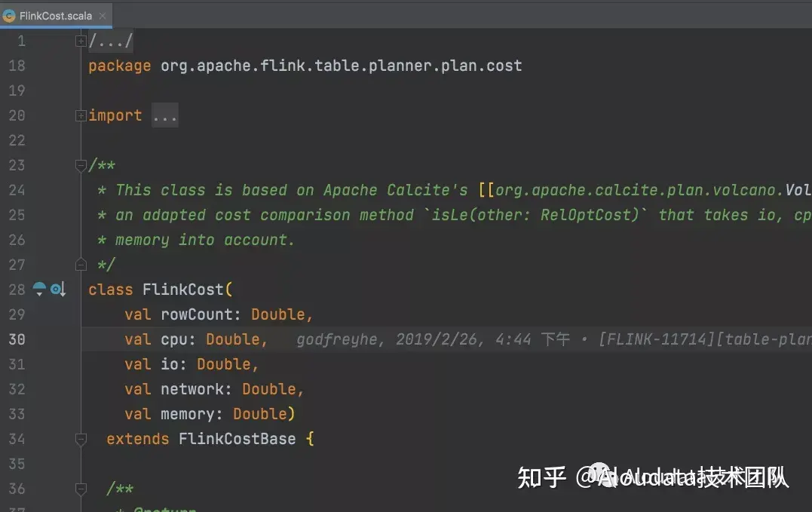The image size is (812, 512).
Task: Close the FlinkCost.scala tab
Action: pos(103,16)
